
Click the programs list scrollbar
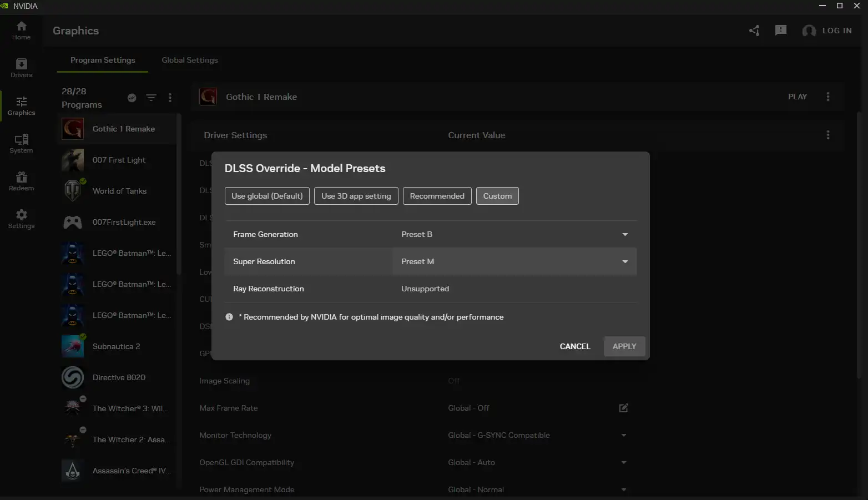point(179,194)
